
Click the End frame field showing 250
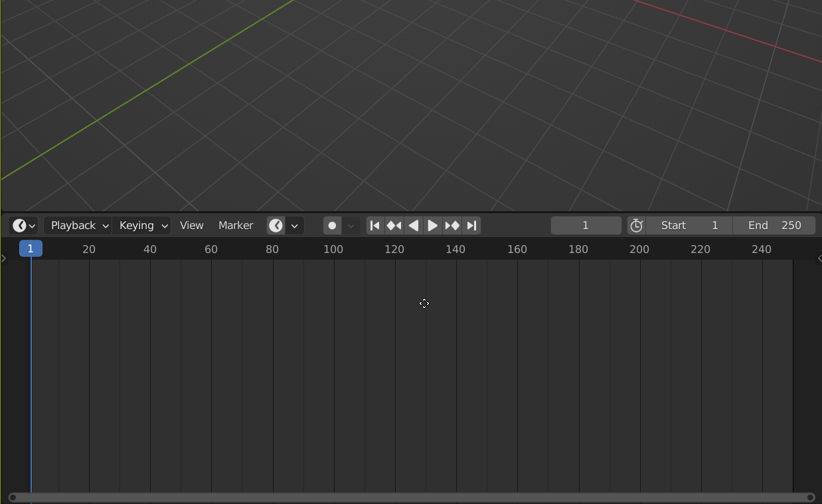click(x=774, y=226)
